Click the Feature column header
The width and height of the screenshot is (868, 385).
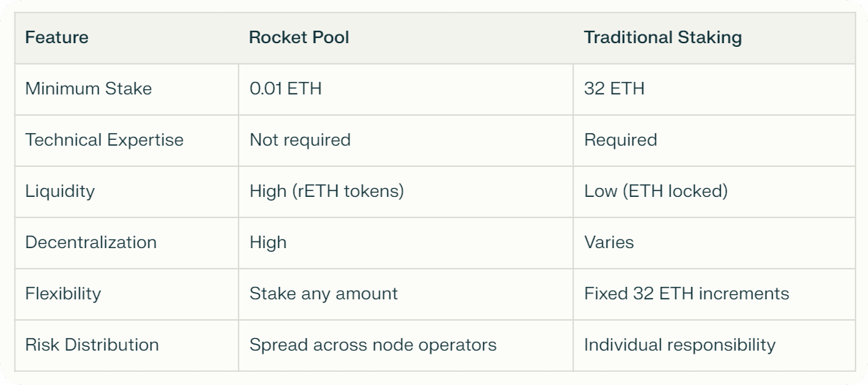coord(56,37)
